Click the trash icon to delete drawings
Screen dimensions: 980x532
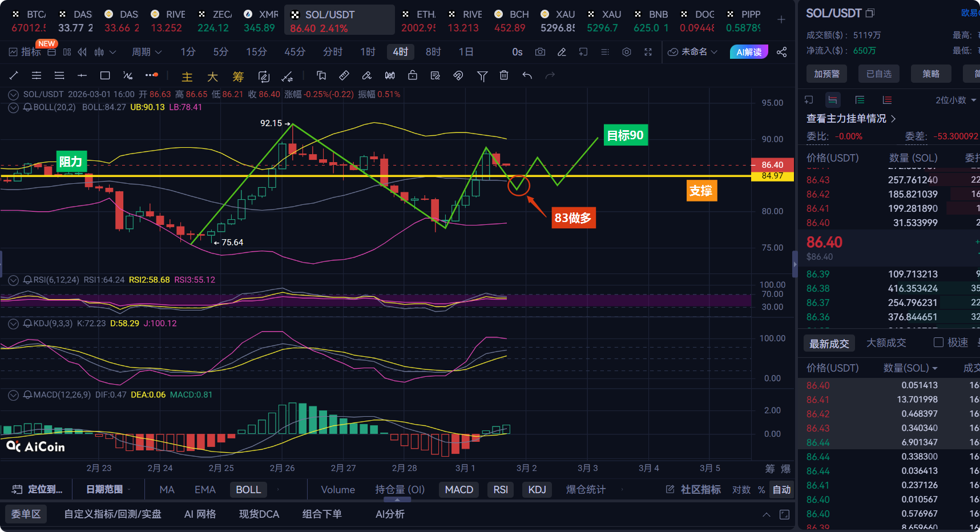point(504,75)
